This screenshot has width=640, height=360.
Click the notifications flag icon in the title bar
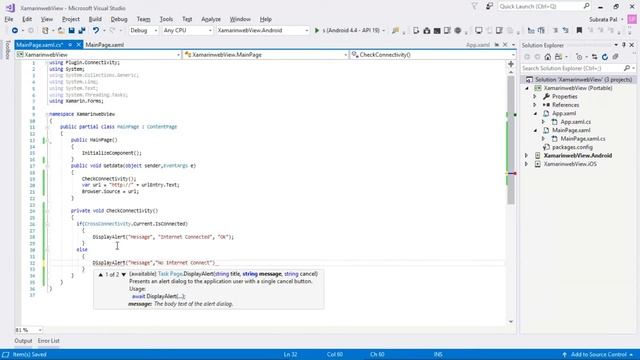click(474, 7)
